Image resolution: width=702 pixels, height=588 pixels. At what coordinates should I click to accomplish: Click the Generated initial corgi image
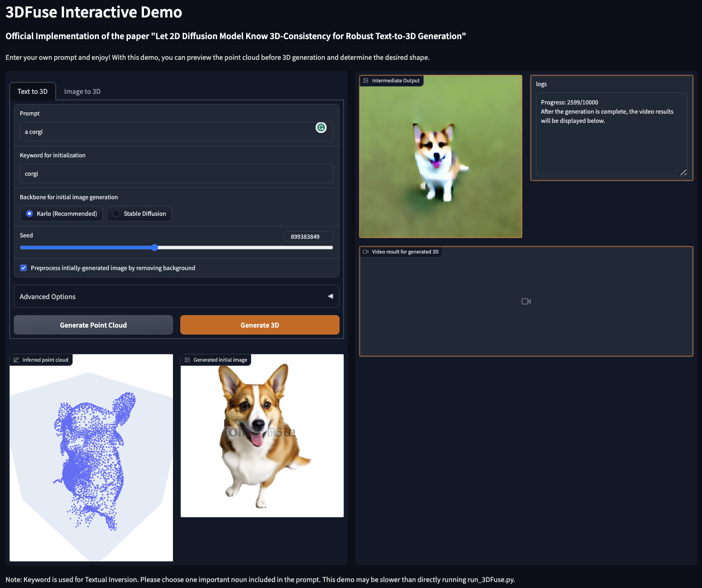(x=262, y=436)
